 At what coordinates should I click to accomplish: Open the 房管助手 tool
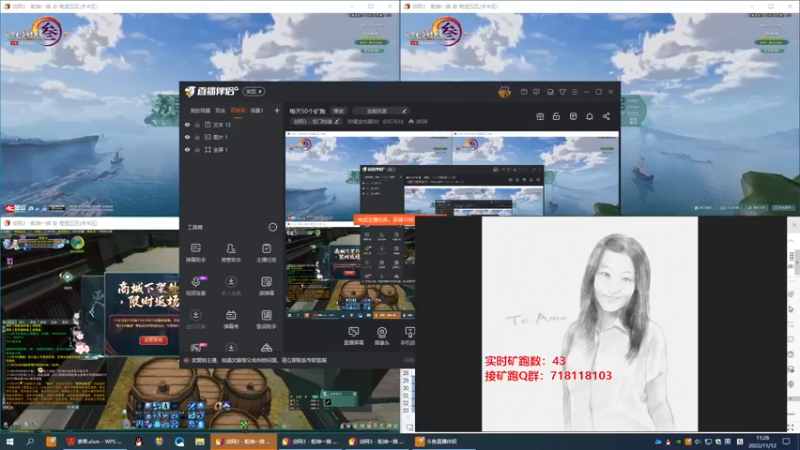coord(231,253)
